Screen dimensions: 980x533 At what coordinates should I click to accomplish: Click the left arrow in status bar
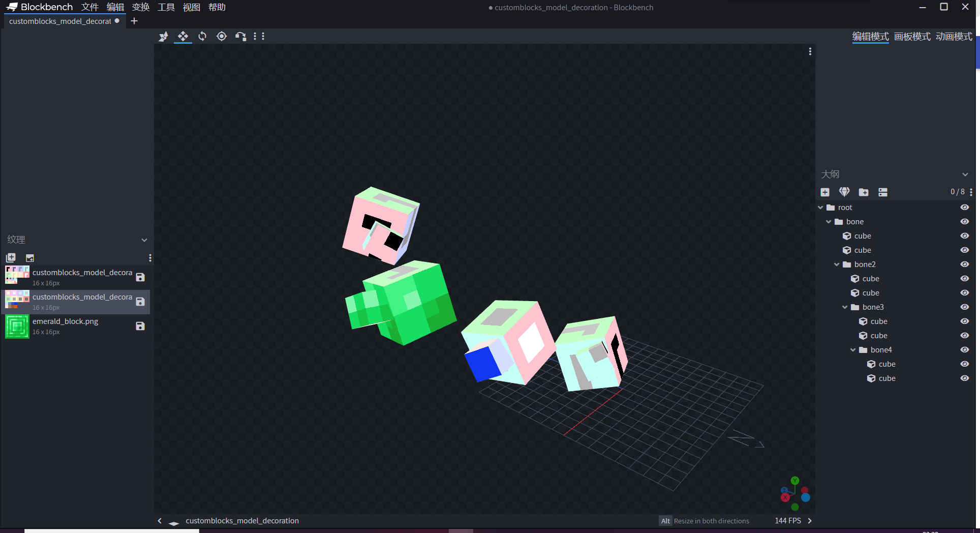tap(160, 521)
